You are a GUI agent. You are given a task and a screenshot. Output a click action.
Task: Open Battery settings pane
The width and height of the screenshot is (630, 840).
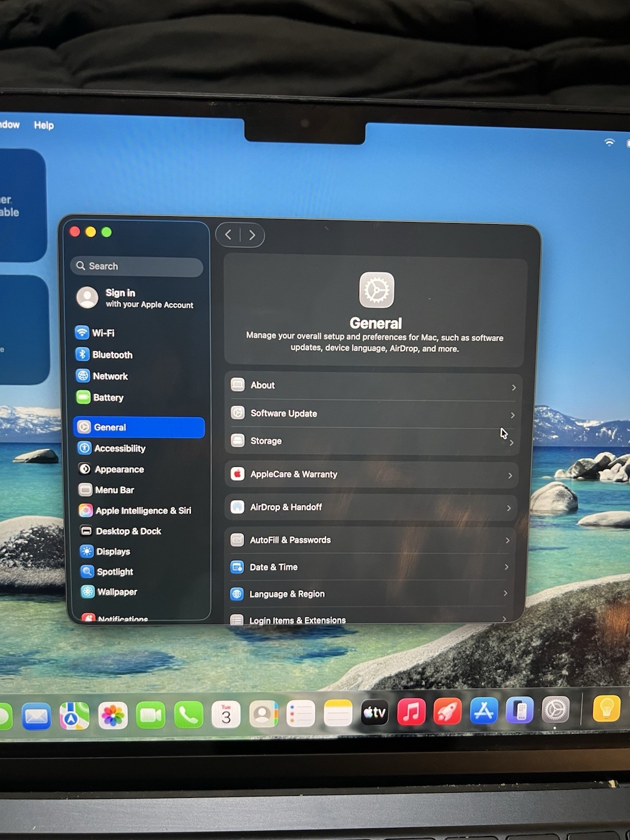(x=108, y=397)
